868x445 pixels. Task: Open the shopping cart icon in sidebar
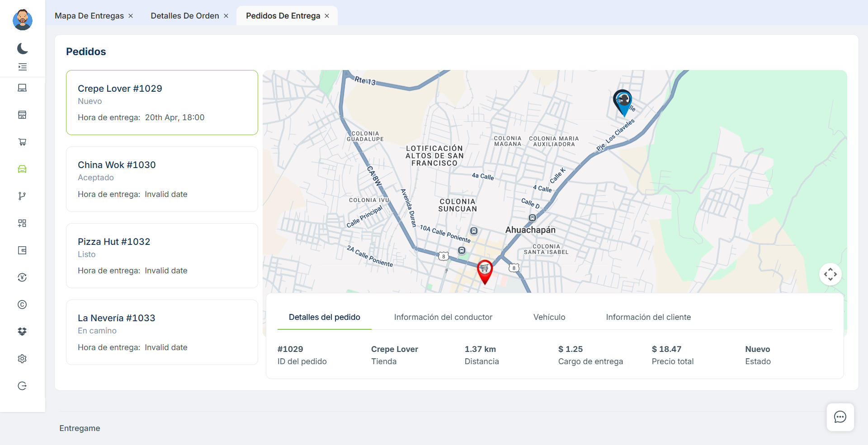pos(22,142)
